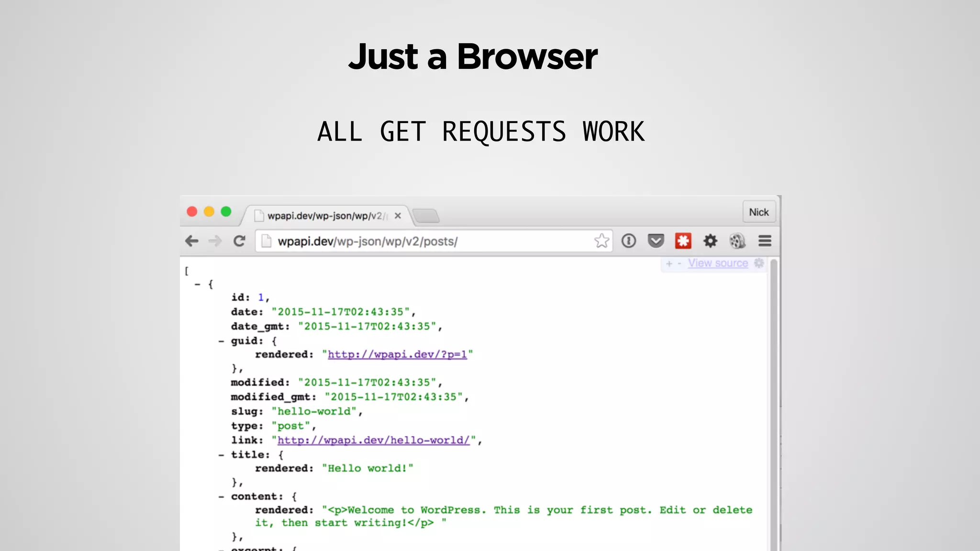
Task: Click the page icon in the address bar
Action: tap(267, 241)
